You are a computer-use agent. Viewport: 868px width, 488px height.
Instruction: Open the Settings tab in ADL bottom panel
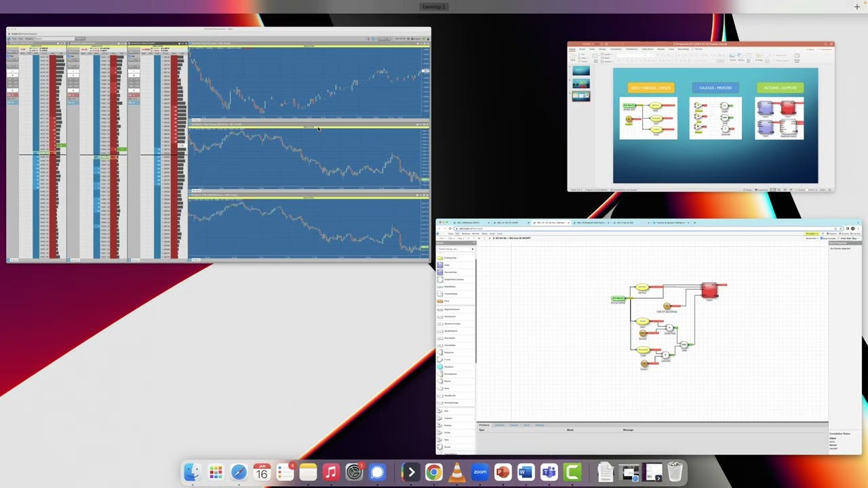[539, 425]
